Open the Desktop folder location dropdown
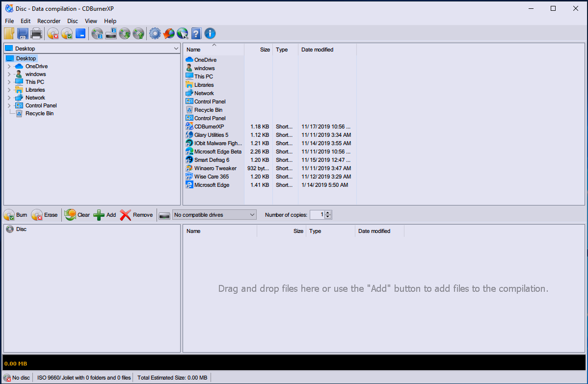 pyautogui.click(x=176, y=49)
